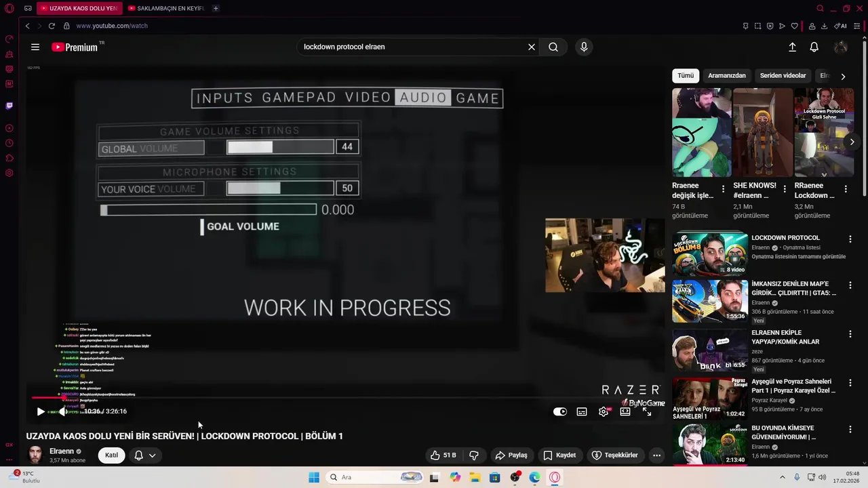The height and width of the screenshot is (488, 868).
Task: Mute the video volume
Action: (63, 411)
